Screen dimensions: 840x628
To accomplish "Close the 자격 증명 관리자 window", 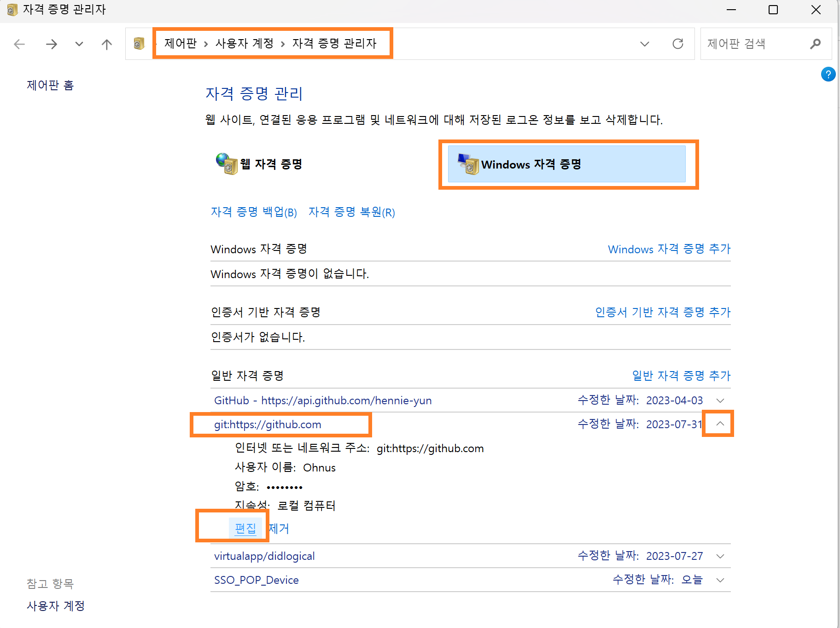I will point(816,10).
